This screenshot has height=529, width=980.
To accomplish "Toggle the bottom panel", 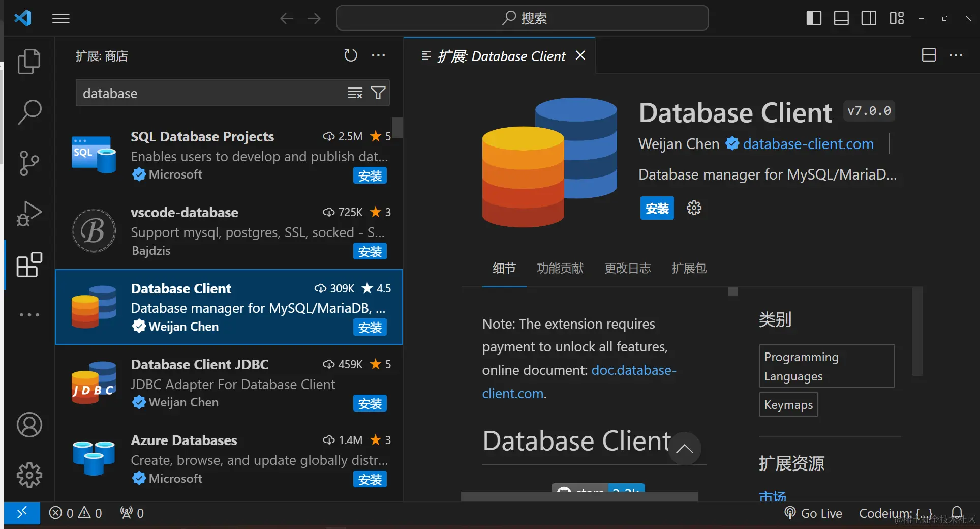I will coord(841,18).
